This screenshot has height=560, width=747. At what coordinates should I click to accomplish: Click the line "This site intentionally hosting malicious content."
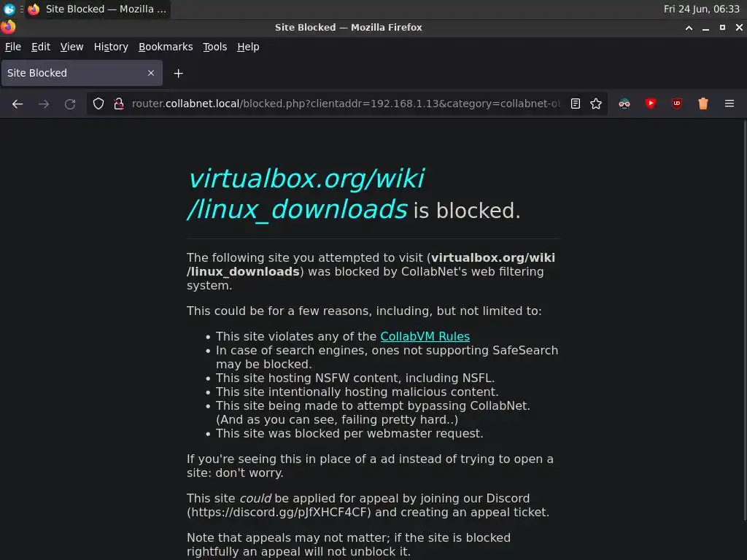(357, 392)
